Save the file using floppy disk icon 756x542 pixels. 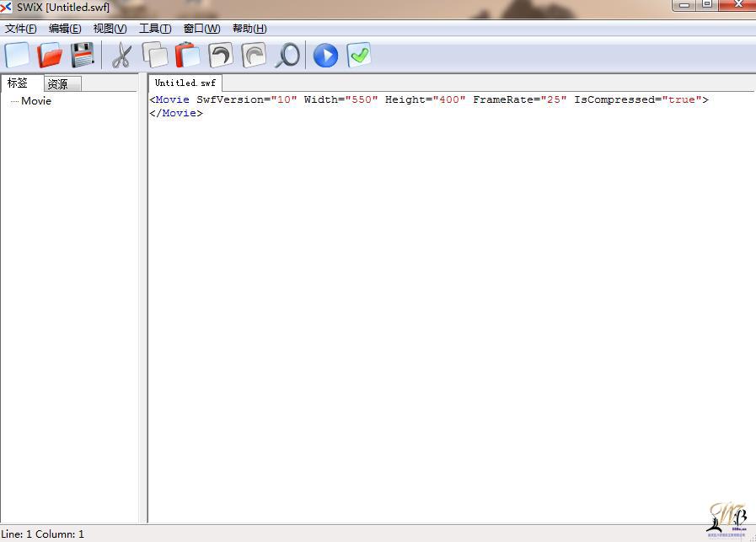83,56
